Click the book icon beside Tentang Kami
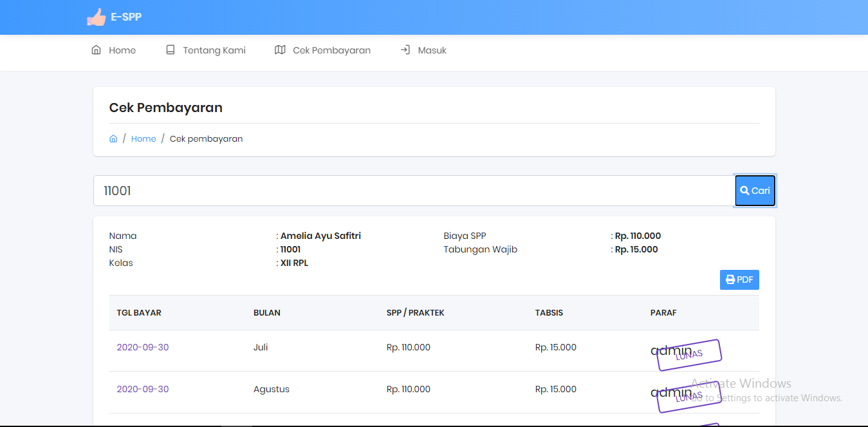The width and height of the screenshot is (868, 427). pos(171,50)
